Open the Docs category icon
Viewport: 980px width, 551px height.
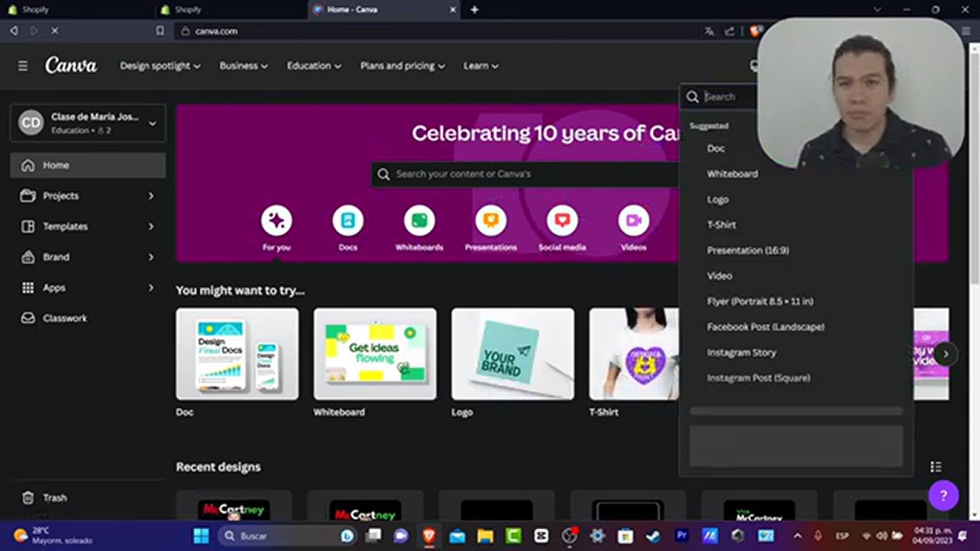pyautogui.click(x=348, y=220)
